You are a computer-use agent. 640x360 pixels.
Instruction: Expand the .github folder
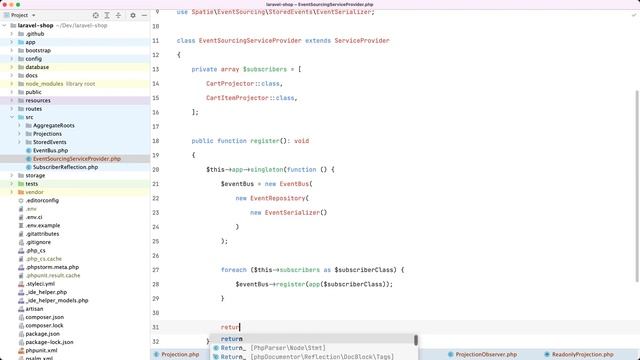click(12, 34)
